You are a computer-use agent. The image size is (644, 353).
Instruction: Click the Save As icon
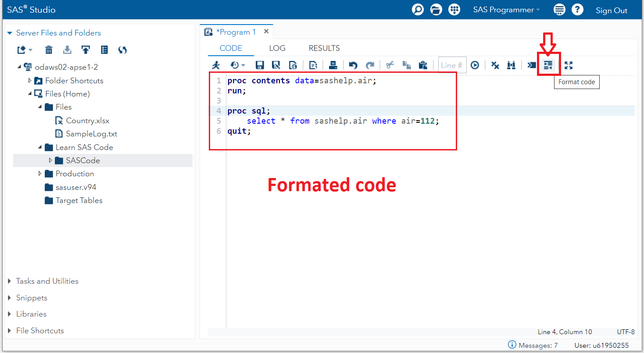(x=276, y=65)
